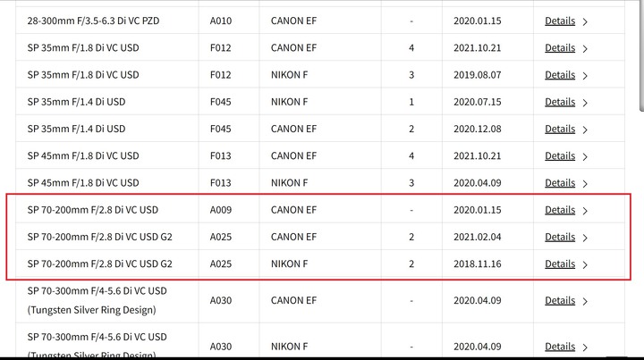Open Details for 28-300mm A010 Canon EF
644x360 pixels.
(560, 21)
